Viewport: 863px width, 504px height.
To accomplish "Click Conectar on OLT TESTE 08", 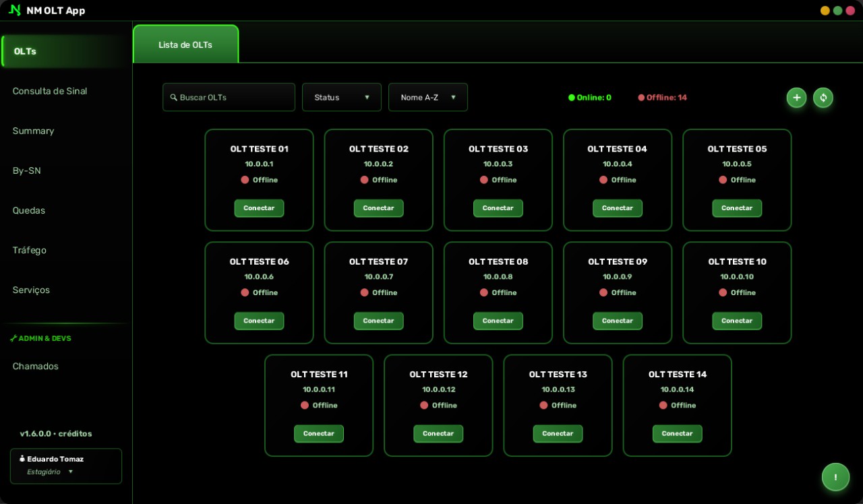I will point(498,321).
